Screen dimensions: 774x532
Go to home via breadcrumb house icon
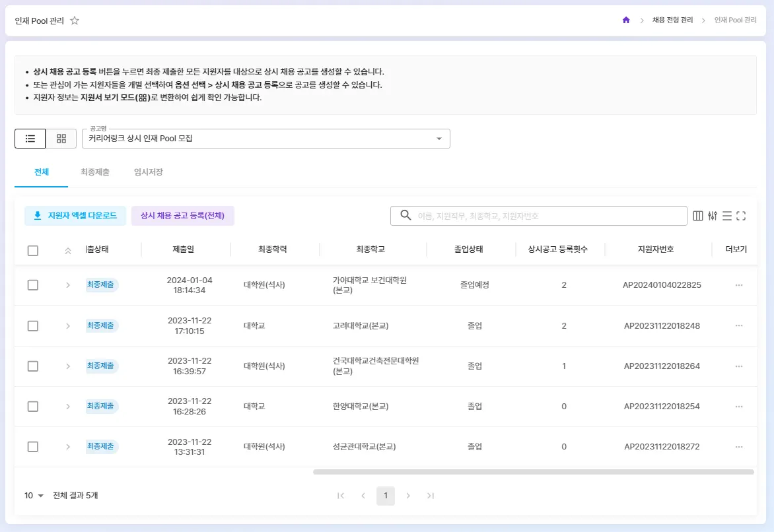626,20
